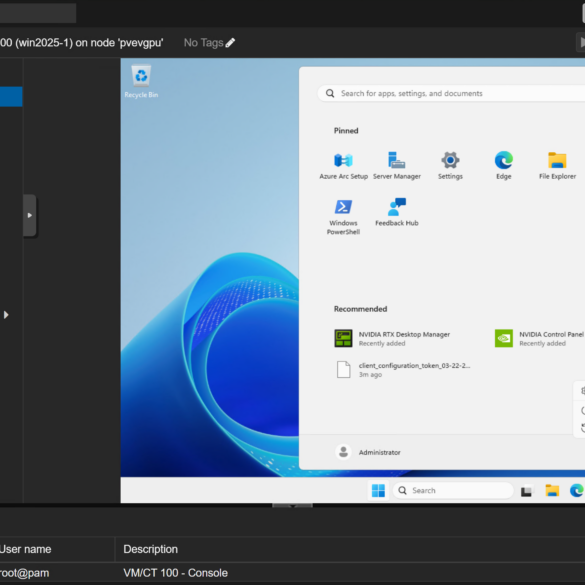This screenshot has height=585, width=585.
Task: Expand the collapsed left sidebar arrow
Action: (x=6, y=315)
